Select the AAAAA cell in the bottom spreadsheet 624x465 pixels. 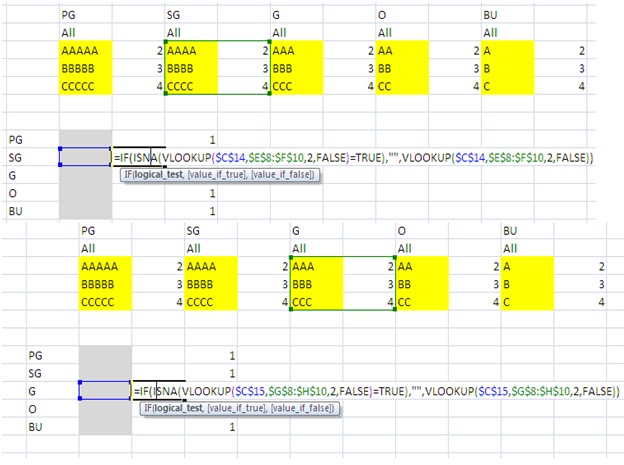coord(105,266)
